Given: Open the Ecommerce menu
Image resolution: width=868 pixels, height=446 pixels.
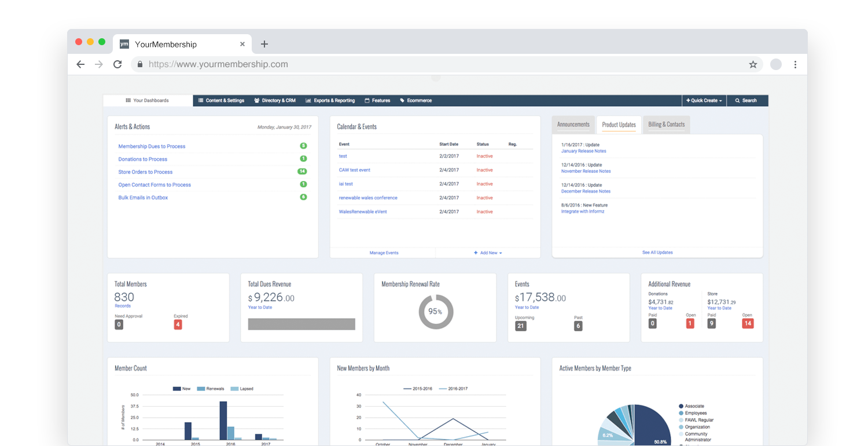Looking at the screenshot, I should pyautogui.click(x=416, y=100).
